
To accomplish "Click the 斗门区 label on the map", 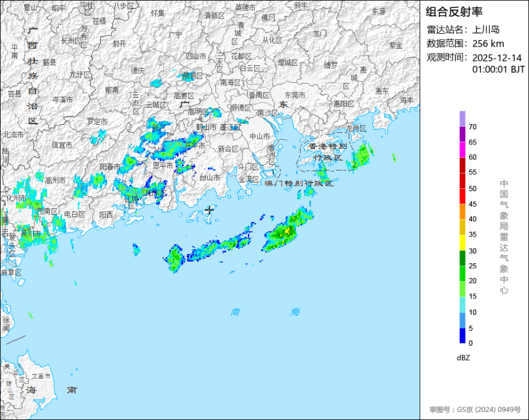I will point(249,167).
